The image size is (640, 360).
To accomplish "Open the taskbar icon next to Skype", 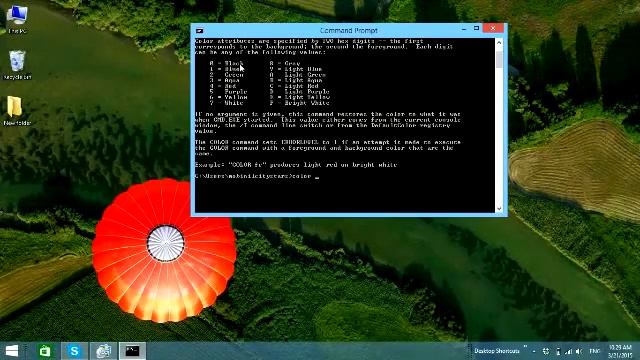I will pyautogui.click(x=103, y=351).
